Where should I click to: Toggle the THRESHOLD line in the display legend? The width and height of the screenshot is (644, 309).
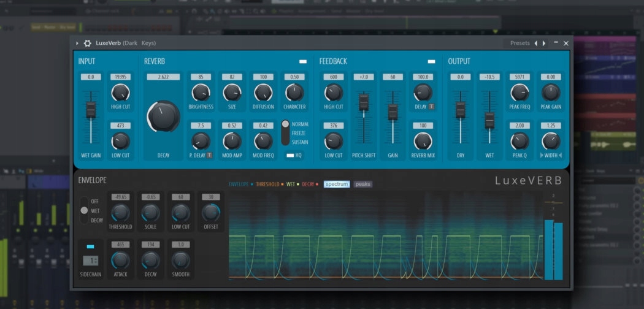[x=270, y=185]
